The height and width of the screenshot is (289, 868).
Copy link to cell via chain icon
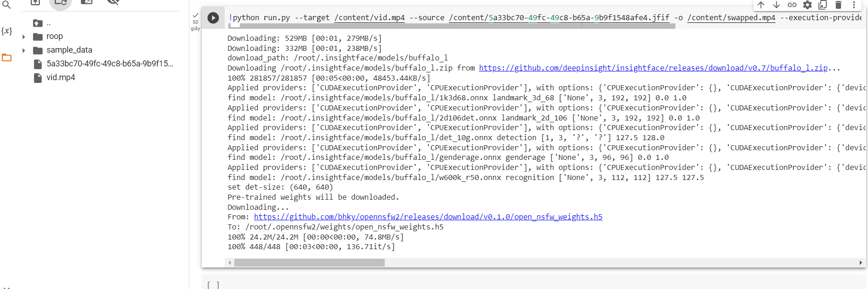point(792,5)
